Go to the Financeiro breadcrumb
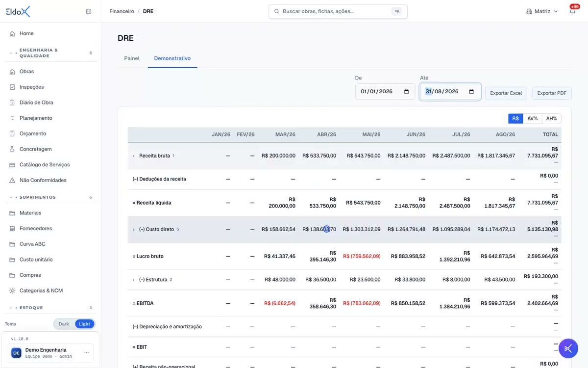588x368 pixels. click(x=122, y=11)
